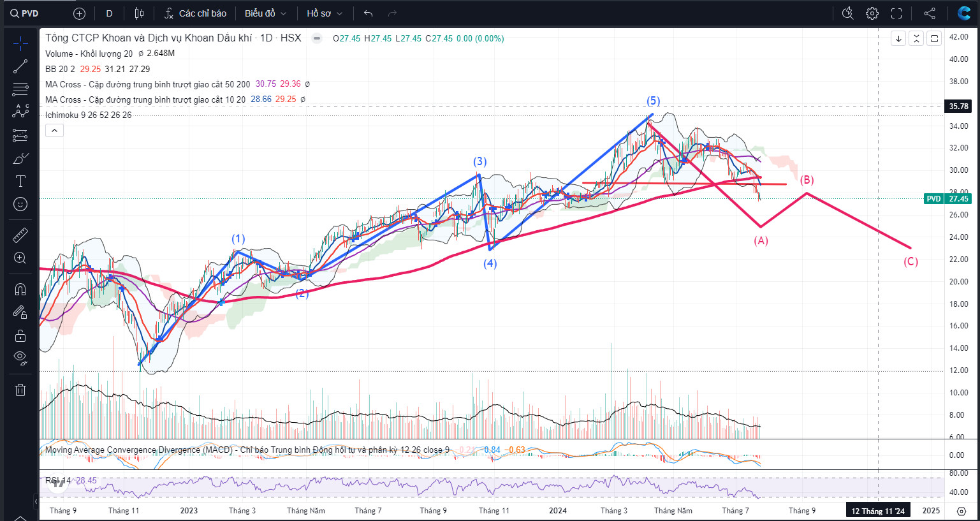
Task: Share the chart via share icon
Action: tap(930, 13)
